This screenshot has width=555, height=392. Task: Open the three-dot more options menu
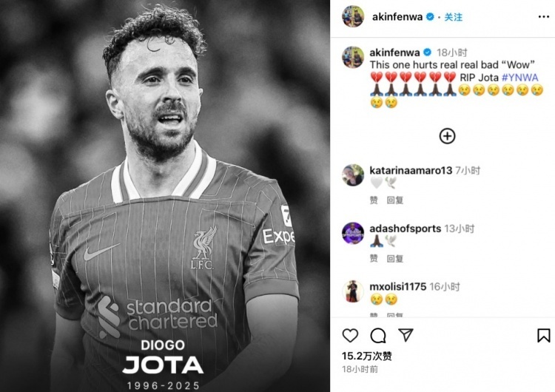(x=543, y=17)
